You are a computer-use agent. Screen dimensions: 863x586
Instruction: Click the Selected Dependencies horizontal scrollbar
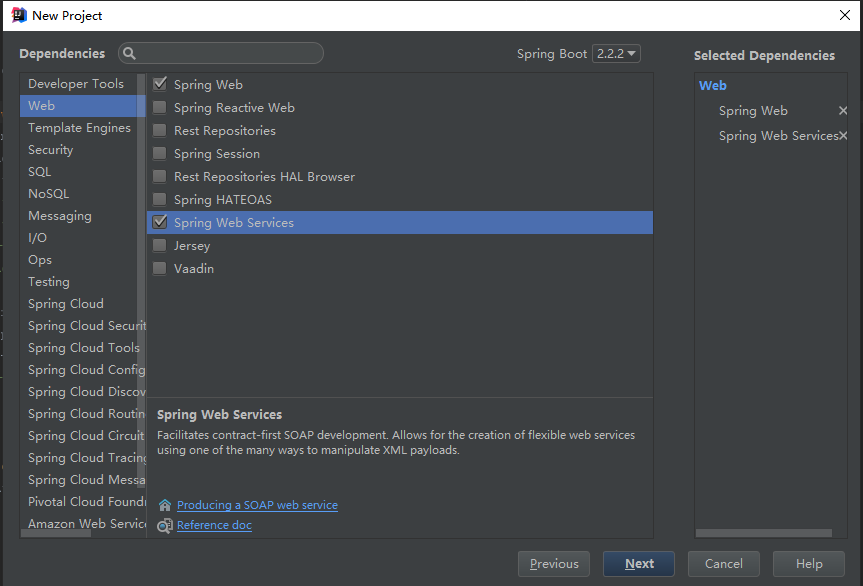pos(764,533)
